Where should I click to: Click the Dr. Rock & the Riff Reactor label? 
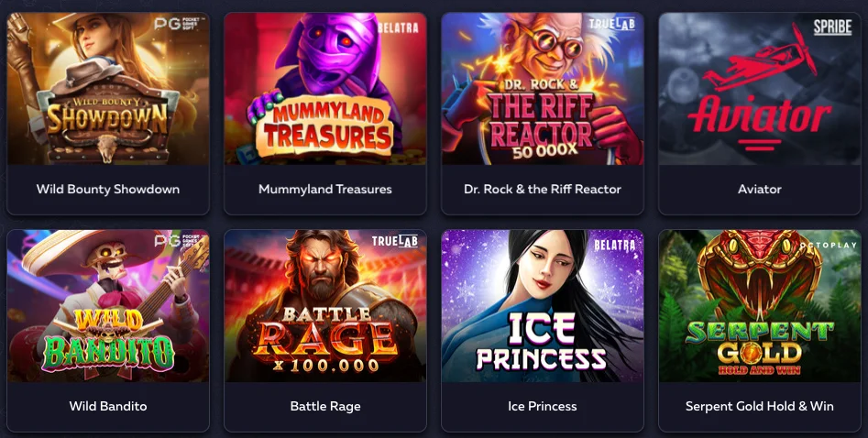tap(543, 190)
